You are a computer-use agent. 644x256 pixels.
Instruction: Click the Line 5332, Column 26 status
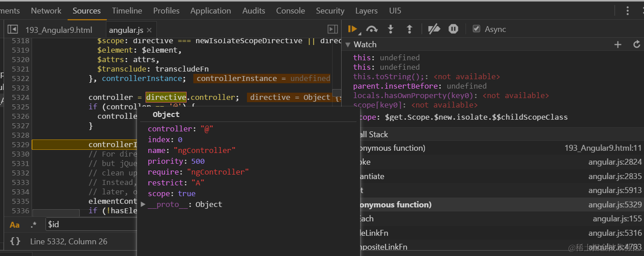(x=69, y=241)
